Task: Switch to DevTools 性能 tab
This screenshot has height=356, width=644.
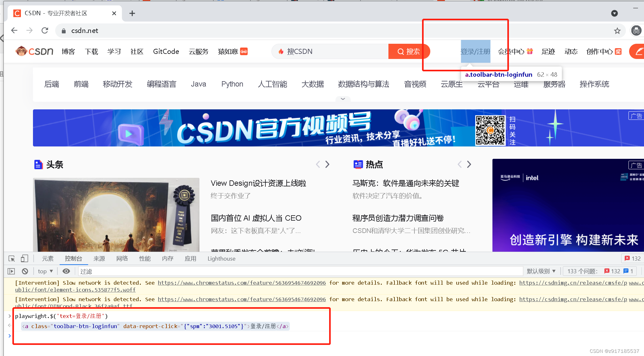Action: pos(145,259)
